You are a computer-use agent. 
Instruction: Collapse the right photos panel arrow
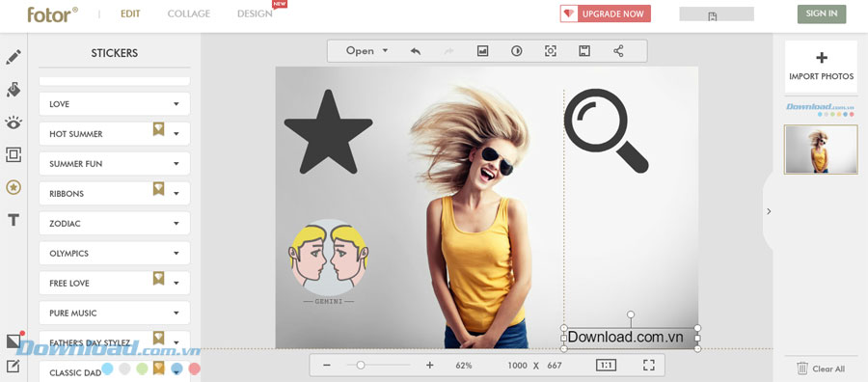click(x=769, y=211)
